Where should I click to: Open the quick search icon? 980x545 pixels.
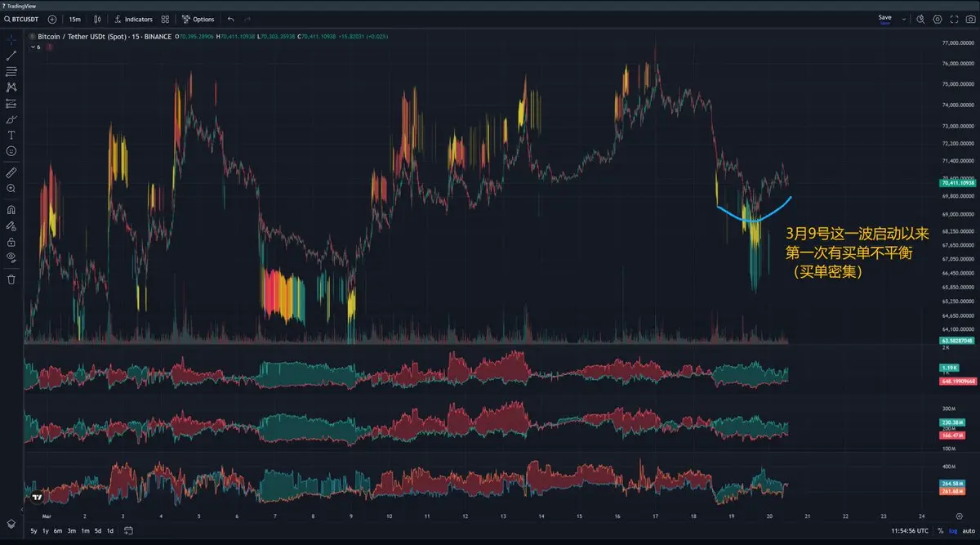(x=920, y=19)
